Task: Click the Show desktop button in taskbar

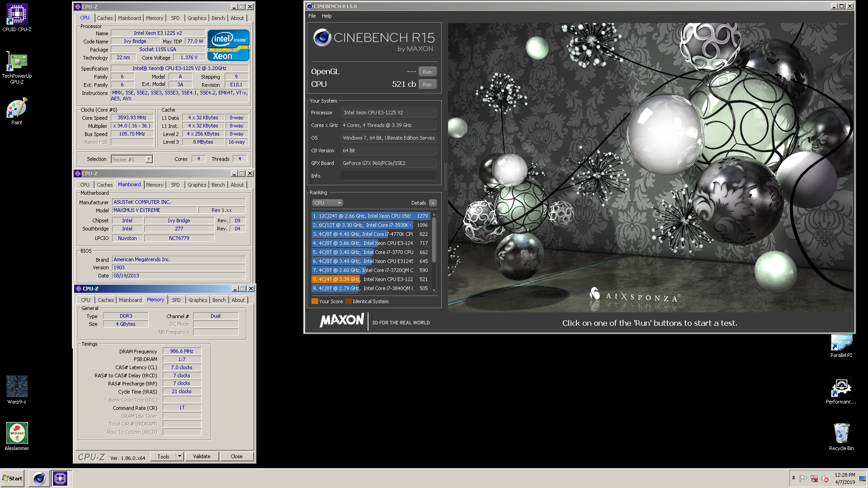Action: (x=863, y=478)
